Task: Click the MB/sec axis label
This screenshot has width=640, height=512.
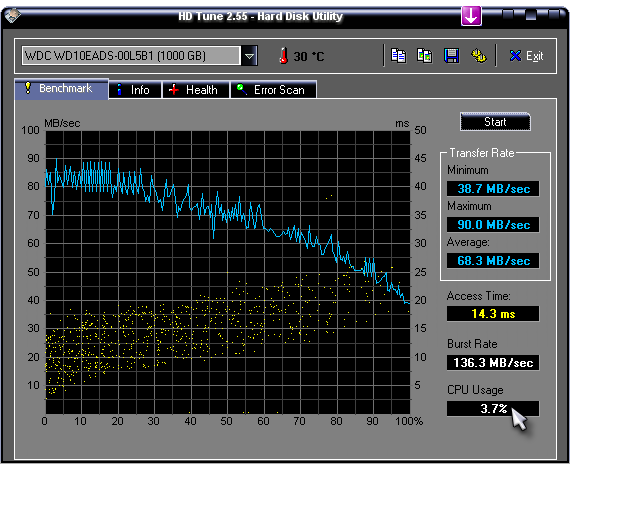Action: [62, 123]
